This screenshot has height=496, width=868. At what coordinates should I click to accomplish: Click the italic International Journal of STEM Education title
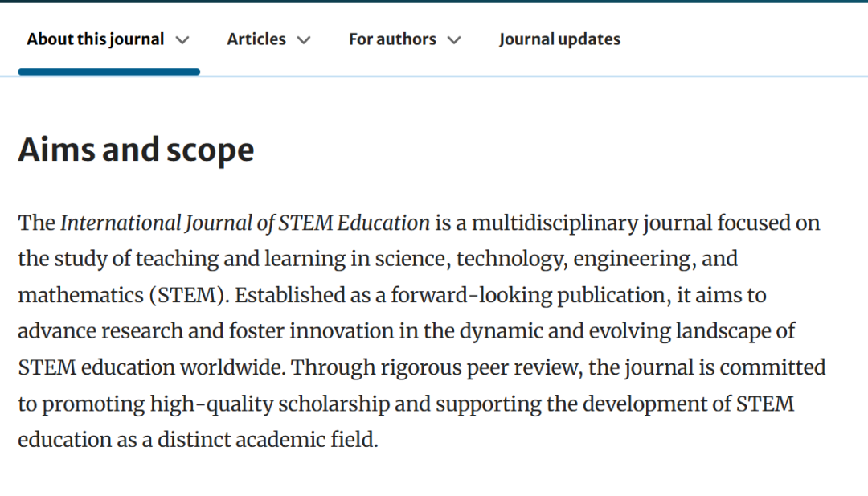(x=245, y=223)
